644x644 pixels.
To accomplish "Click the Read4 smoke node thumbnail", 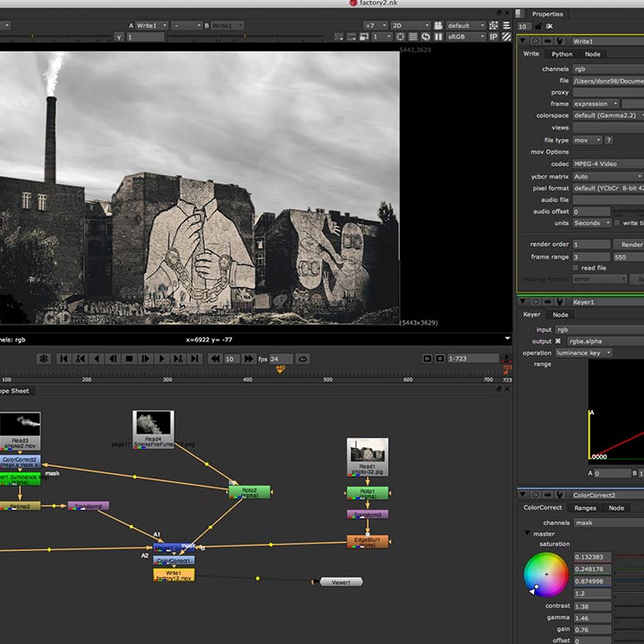I will click(x=153, y=422).
